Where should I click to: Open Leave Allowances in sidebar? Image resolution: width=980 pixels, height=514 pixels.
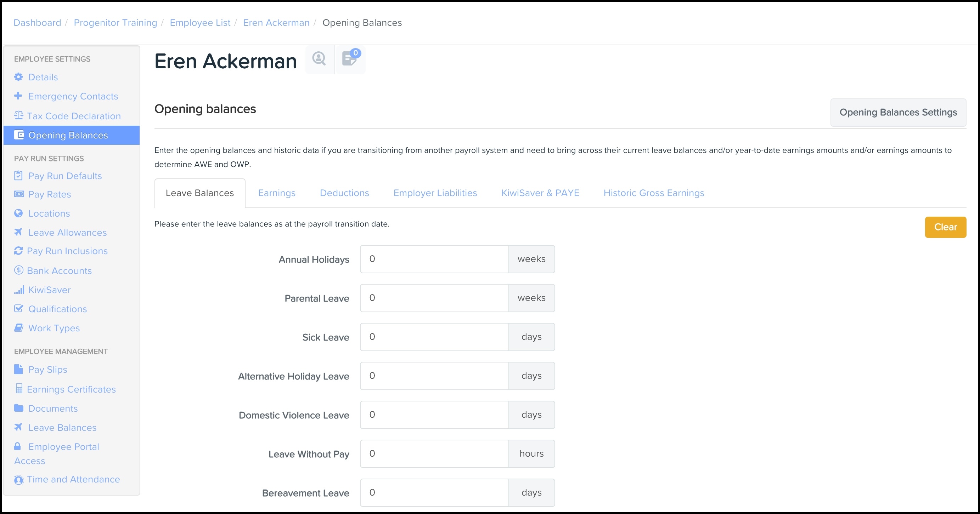click(67, 233)
